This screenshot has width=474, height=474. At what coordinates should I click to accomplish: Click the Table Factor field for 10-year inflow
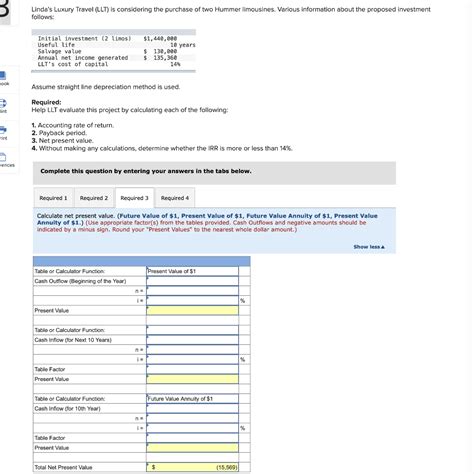(x=192, y=369)
